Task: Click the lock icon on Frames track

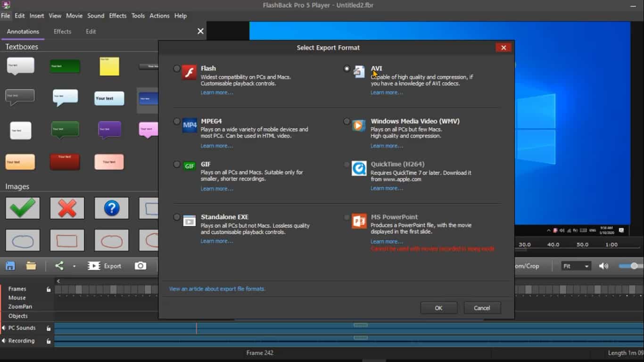Action: (49, 289)
